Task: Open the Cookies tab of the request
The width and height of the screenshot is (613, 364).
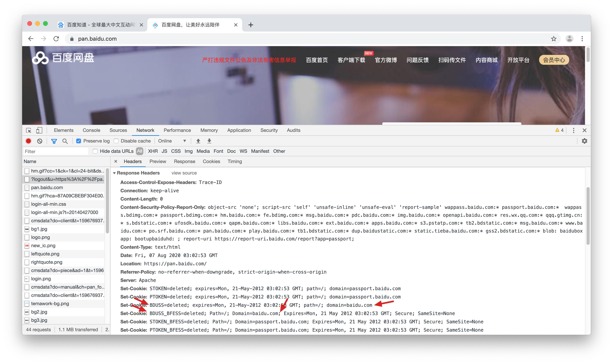Action: click(x=211, y=161)
